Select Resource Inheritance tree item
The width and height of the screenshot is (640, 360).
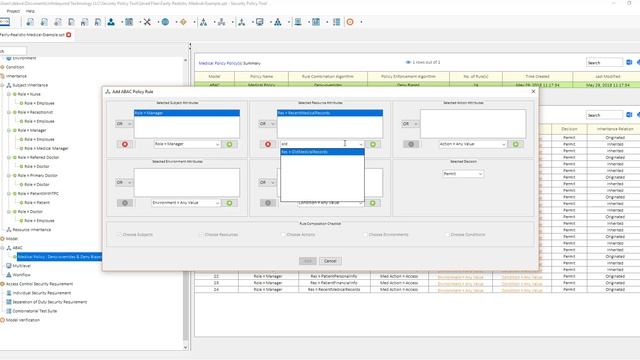tap(32, 230)
